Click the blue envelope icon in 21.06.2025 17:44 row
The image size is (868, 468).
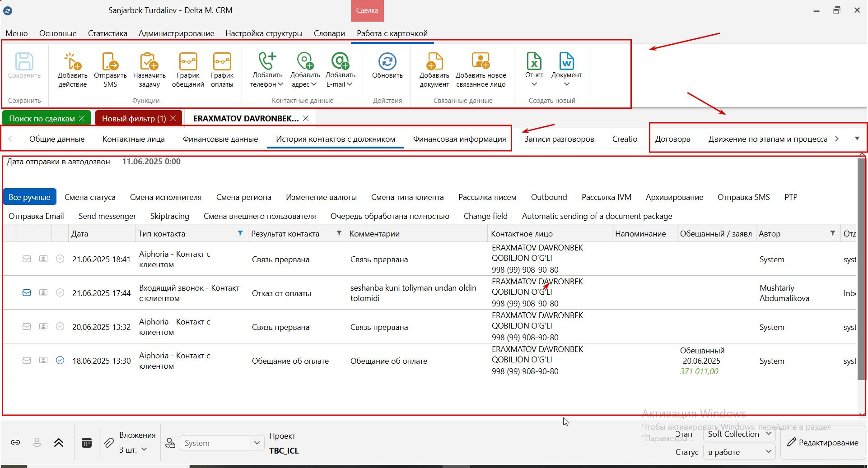[x=27, y=292]
